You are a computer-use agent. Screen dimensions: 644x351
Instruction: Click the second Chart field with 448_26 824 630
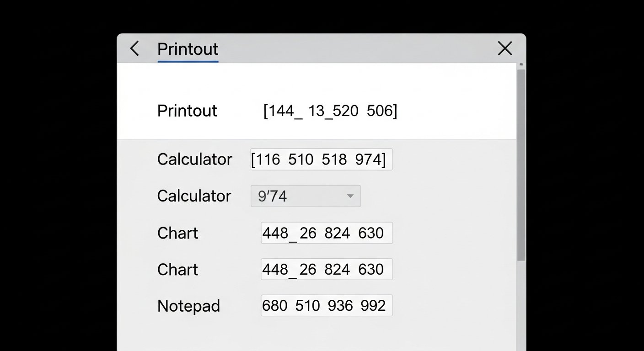coord(327,269)
